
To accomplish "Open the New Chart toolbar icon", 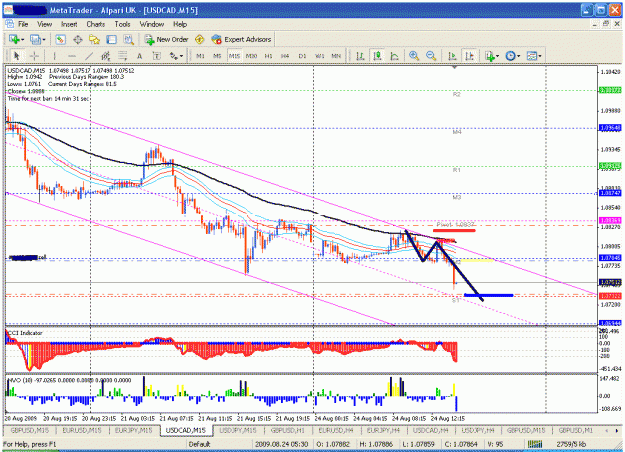I will click(14, 39).
